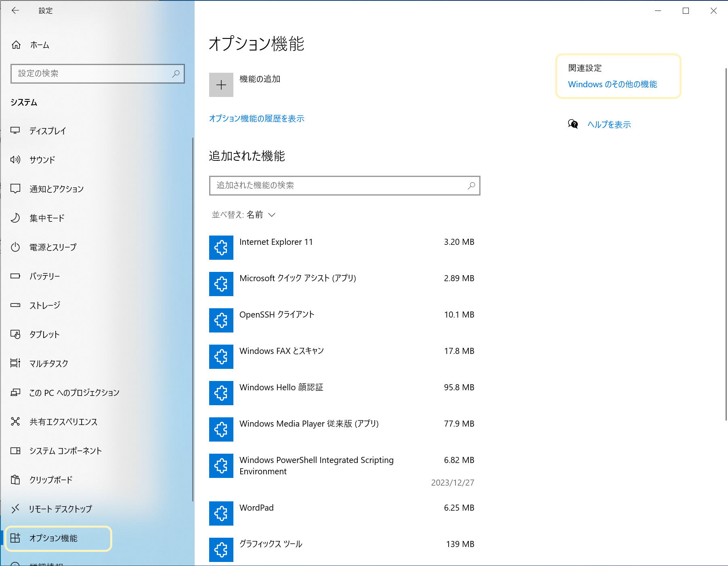728x566 pixels.
Task: Click the 77.9 MB size value
Action: click(x=459, y=424)
